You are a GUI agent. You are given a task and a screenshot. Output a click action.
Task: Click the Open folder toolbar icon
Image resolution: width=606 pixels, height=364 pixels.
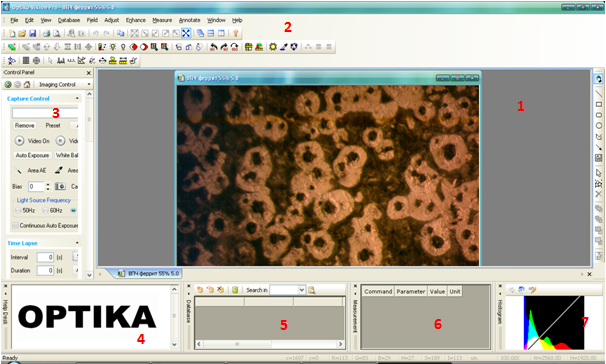tap(22, 34)
